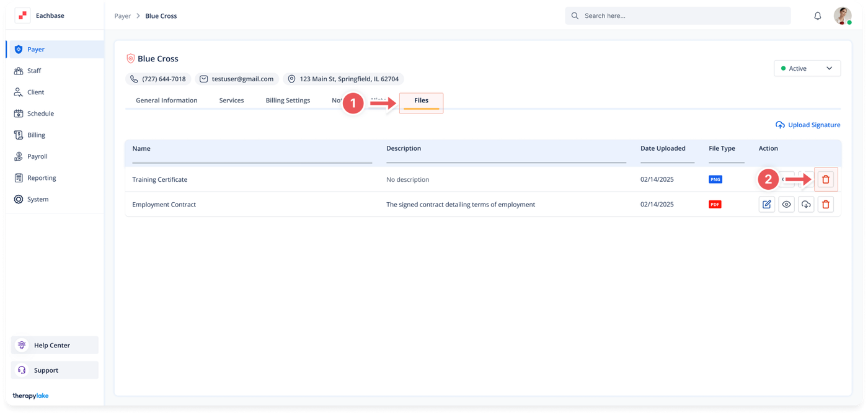Expand the Active status dropdown

click(x=807, y=68)
